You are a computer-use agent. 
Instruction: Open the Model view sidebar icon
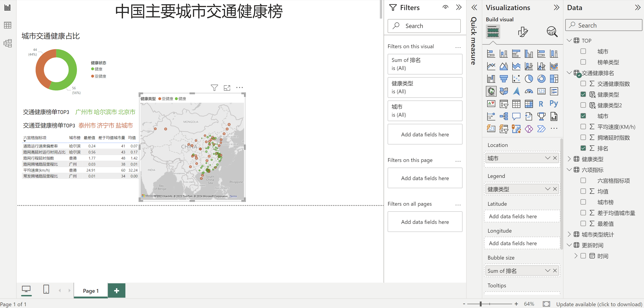[7, 43]
